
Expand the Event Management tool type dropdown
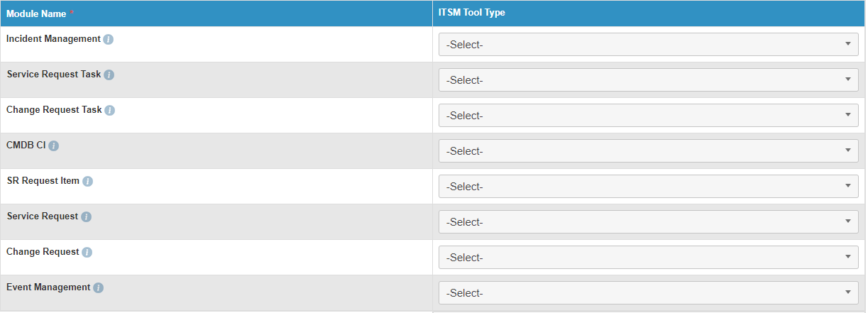coord(648,293)
